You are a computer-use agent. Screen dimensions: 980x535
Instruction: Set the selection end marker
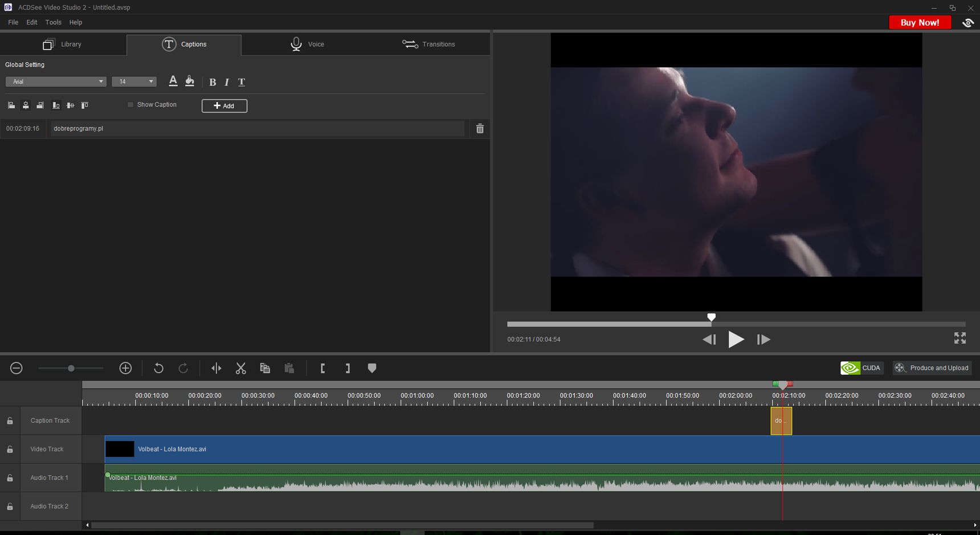point(348,369)
